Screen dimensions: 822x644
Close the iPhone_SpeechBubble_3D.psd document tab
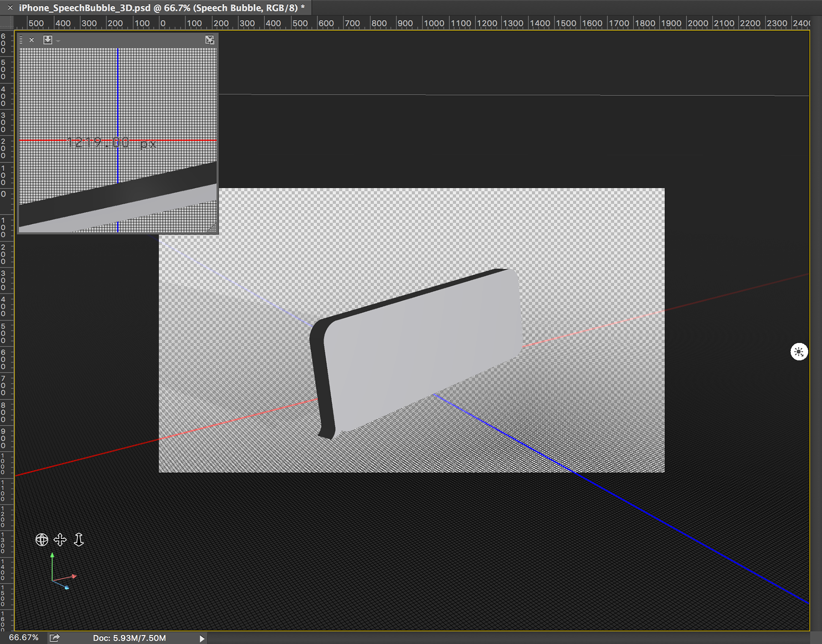(10, 7)
